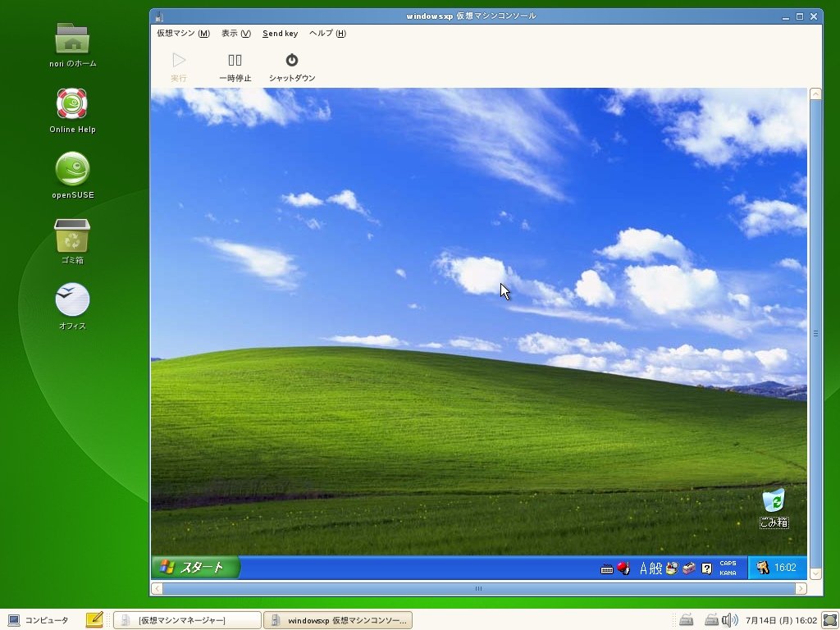Click the IME input mode 'A' indicator

pos(643,568)
